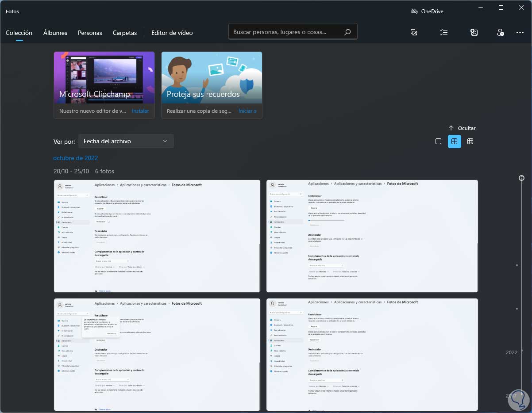The height and width of the screenshot is (413, 532).
Task: Minimize the Fotos window
Action: coord(481,8)
